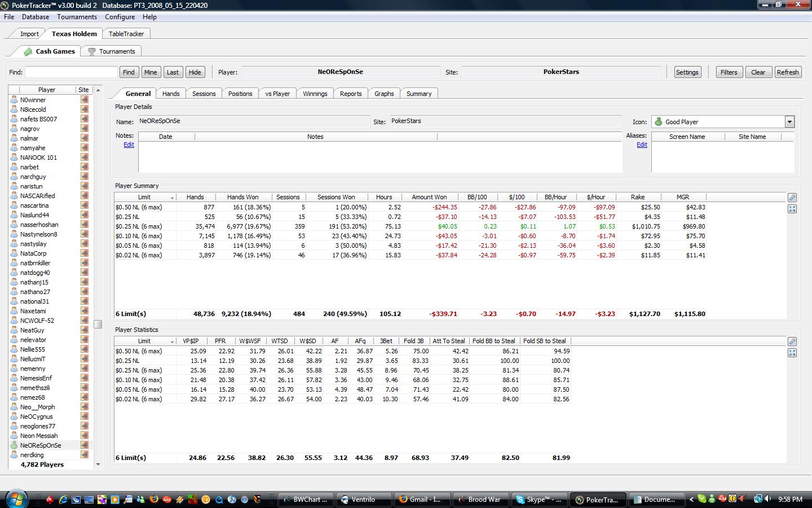The image size is (812, 508).
Task: Open iTunes from the quick launch bar
Action: [x=232, y=500]
